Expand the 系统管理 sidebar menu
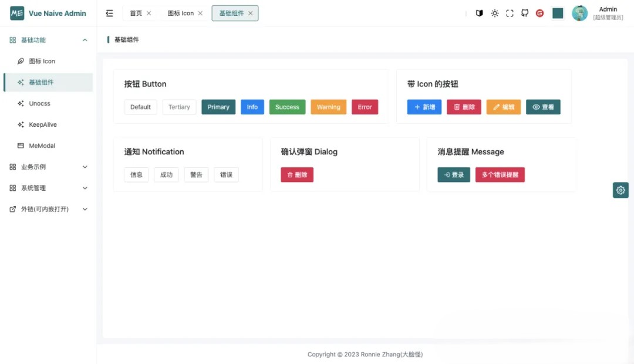 tap(48, 188)
